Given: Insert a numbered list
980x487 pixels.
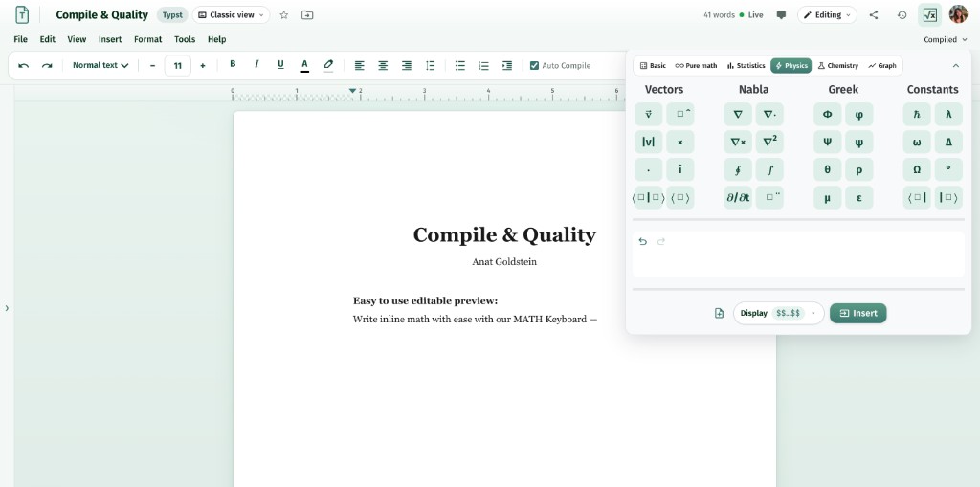Looking at the screenshot, I should pos(483,65).
